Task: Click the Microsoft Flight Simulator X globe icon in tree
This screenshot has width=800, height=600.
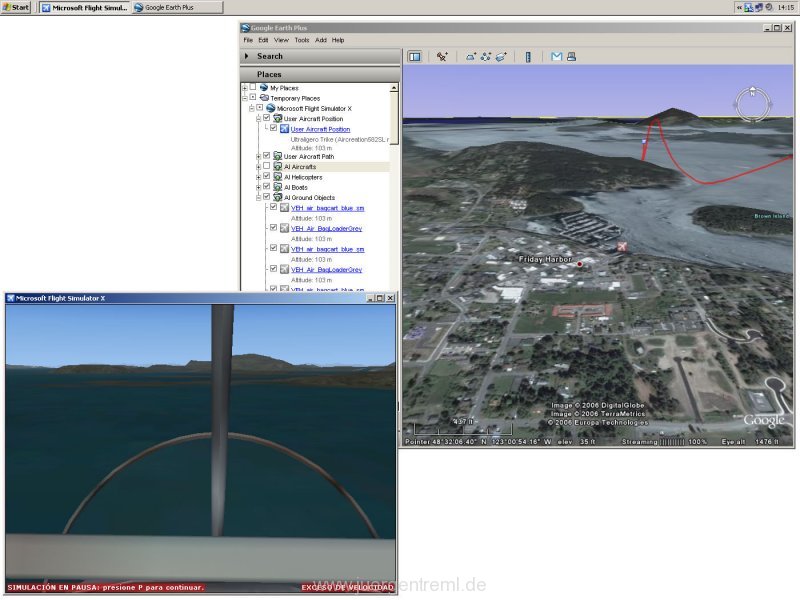Action: (x=271, y=108)
